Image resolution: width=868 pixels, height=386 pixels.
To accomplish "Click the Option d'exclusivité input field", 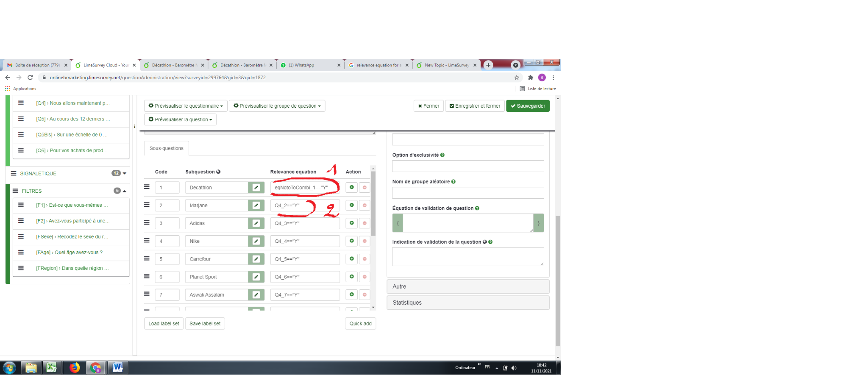I will [x=468, y=166].
